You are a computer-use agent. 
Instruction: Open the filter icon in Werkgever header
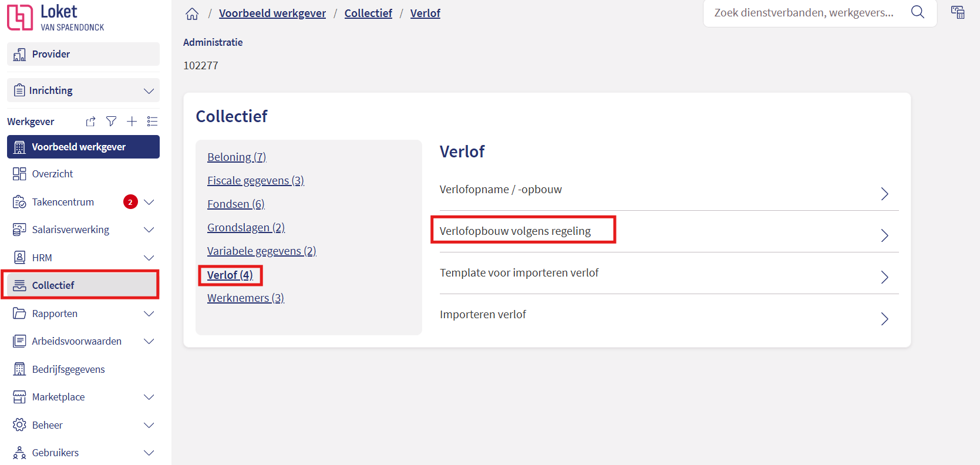click(111, 122)
